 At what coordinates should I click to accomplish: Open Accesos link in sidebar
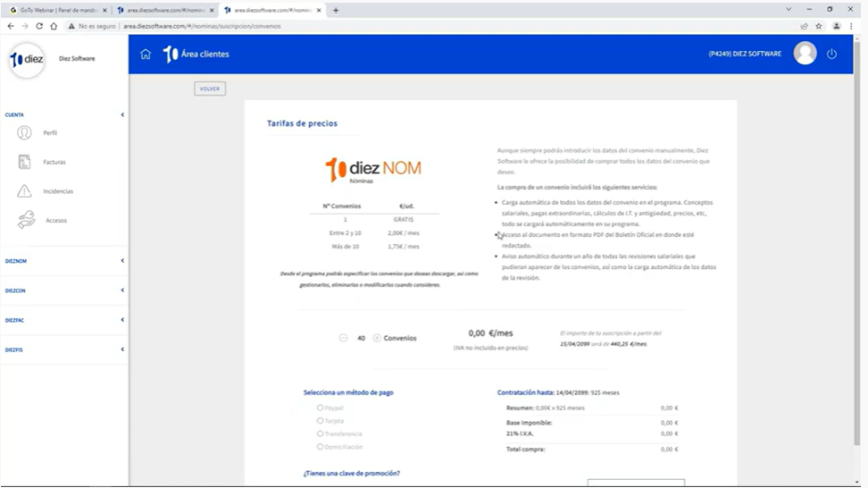[x=56, y=221]
